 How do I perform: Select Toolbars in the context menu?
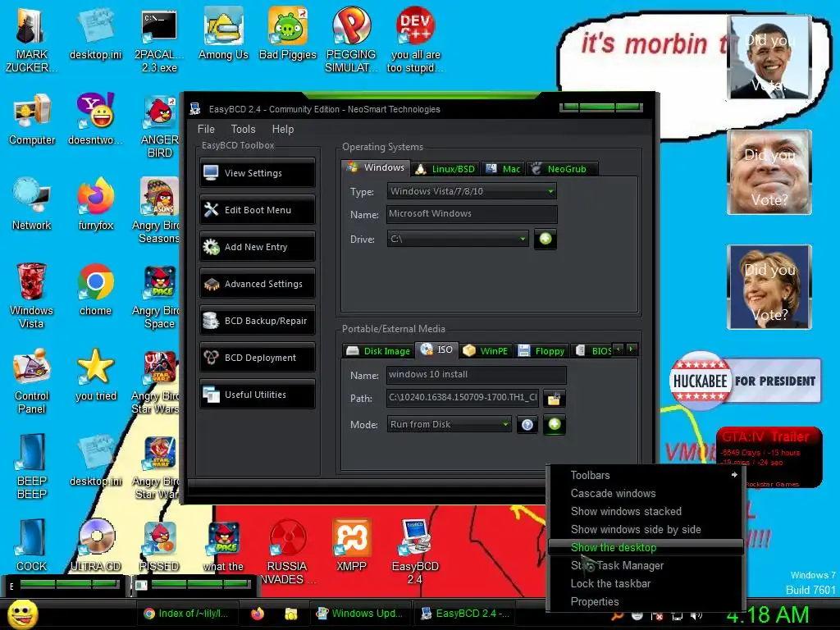(646, 475)
